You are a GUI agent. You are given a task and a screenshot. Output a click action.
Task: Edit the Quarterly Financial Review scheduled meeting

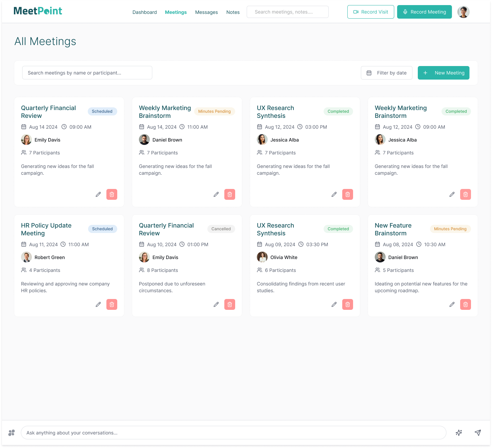98,194
